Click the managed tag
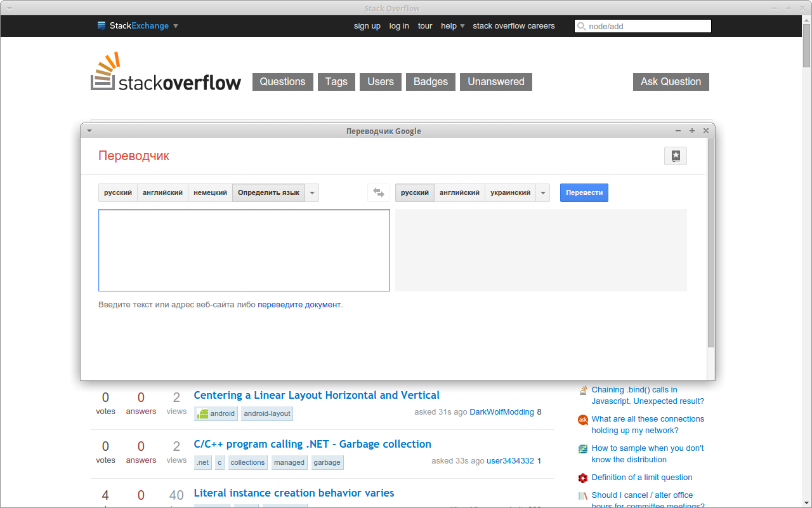The height and width of the screenshot is (508, 812). tap(289, 462)
